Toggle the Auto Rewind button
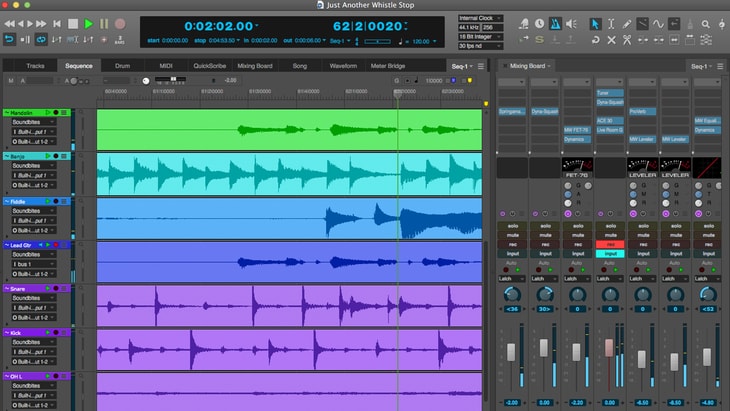This screenshot has width=730, height=411. 9,40
